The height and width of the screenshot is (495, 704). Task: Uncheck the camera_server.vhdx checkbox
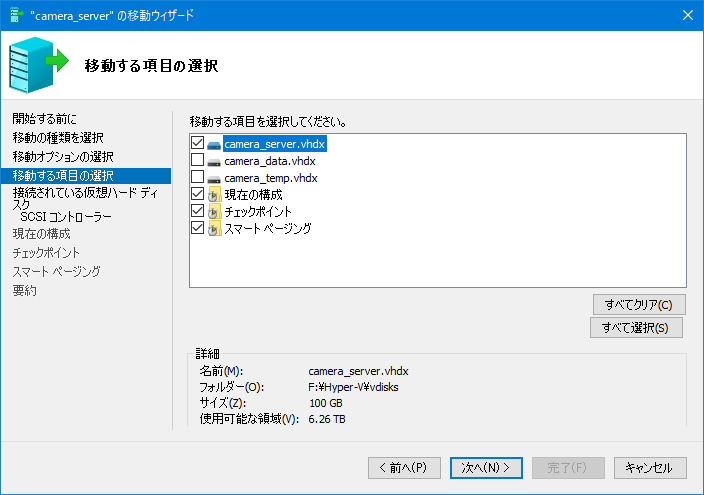(x=197, y=144)
